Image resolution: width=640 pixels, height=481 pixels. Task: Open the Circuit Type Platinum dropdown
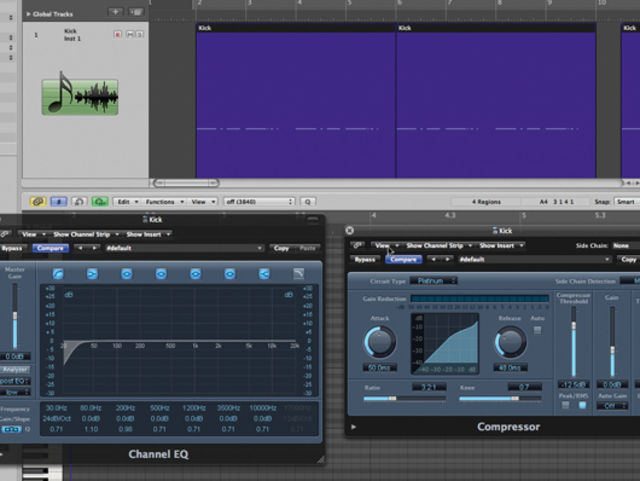point(433,281)
